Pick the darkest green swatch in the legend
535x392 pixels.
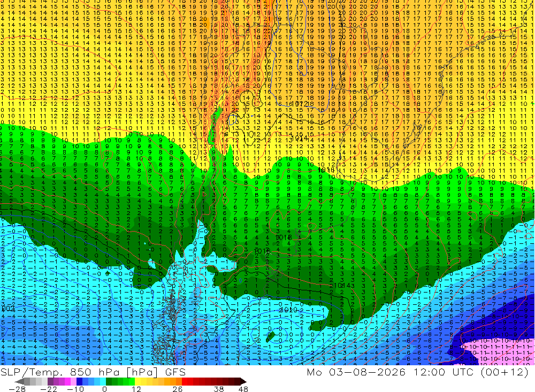(x=109, y=381)
